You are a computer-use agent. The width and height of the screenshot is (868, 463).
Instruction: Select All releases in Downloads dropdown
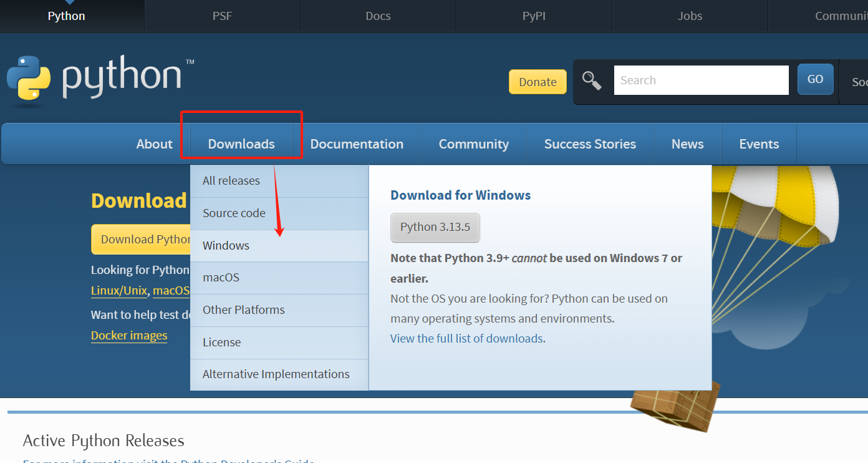[279, 181]
